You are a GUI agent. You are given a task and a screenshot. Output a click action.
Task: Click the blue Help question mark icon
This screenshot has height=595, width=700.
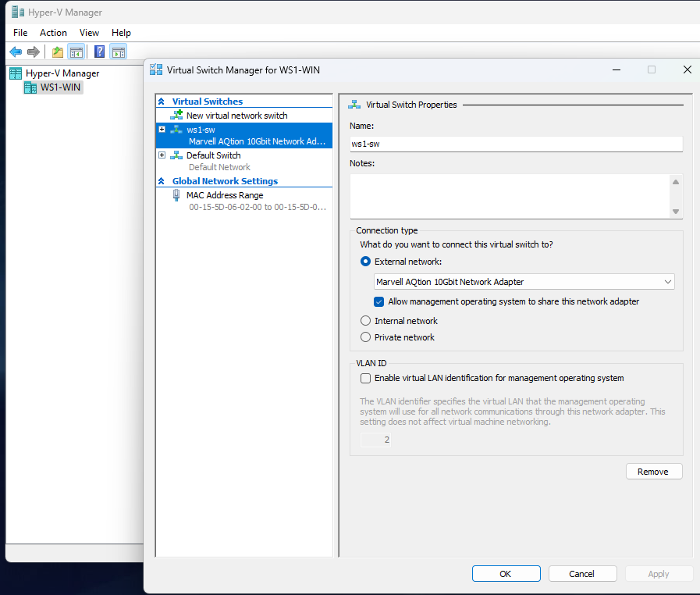click(99, 52)
